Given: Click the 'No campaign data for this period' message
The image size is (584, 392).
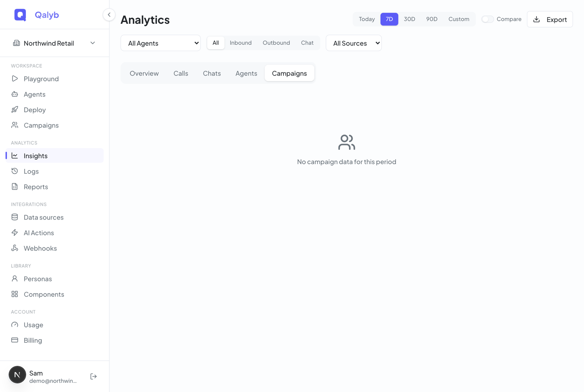Looking at the screenshot, I should coord(346,162).
